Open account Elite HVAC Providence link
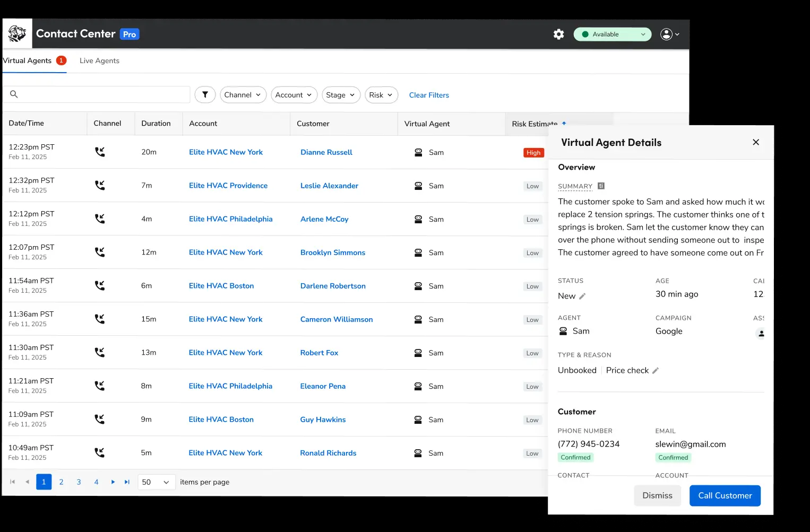This screenshot has height=532, width=810. pyautogui.click(x=228, y=185)
